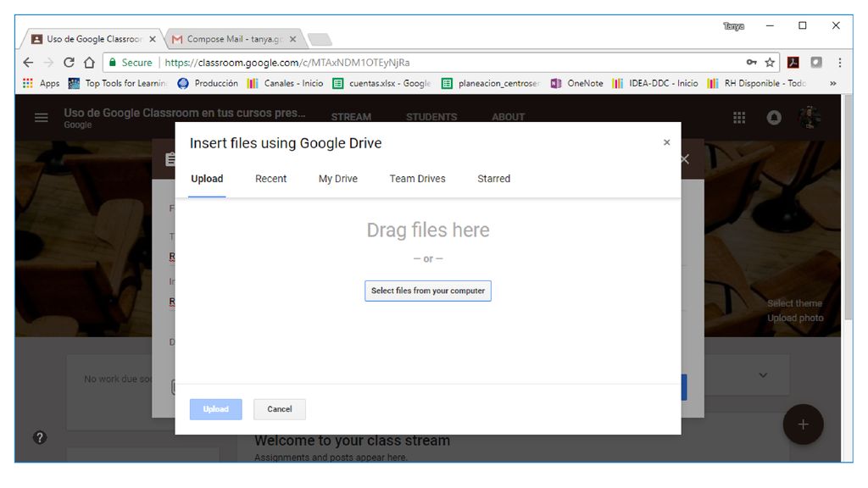Open the Google apps grid launcher
The width and height of the screenshot is (868, 488).
[x=739, y=117]
